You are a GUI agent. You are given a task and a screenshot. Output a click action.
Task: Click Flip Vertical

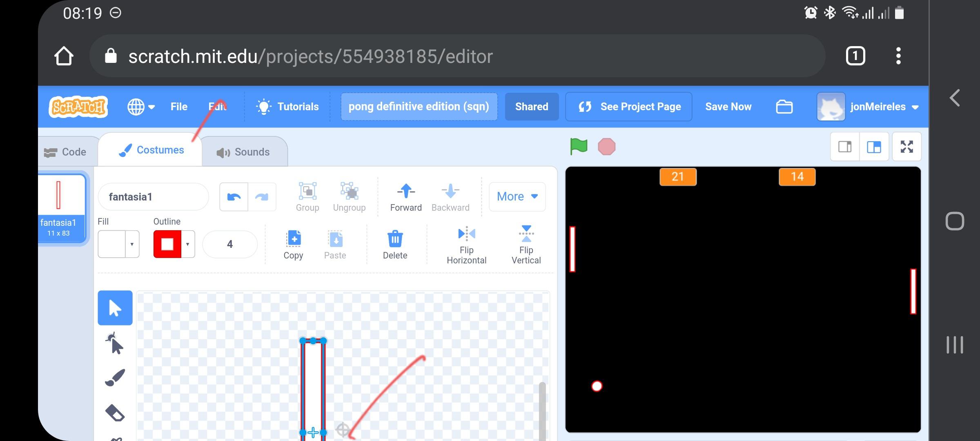(x=526, y=245)
